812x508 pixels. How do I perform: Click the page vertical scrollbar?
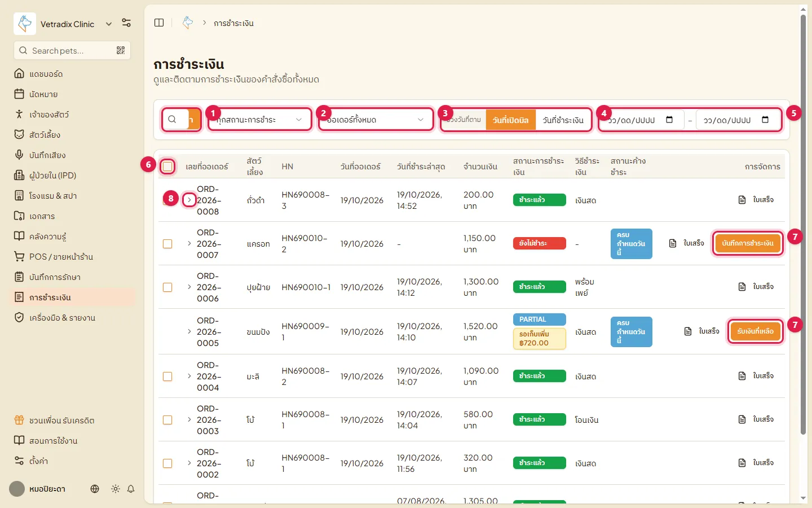[x=804, y=226]
